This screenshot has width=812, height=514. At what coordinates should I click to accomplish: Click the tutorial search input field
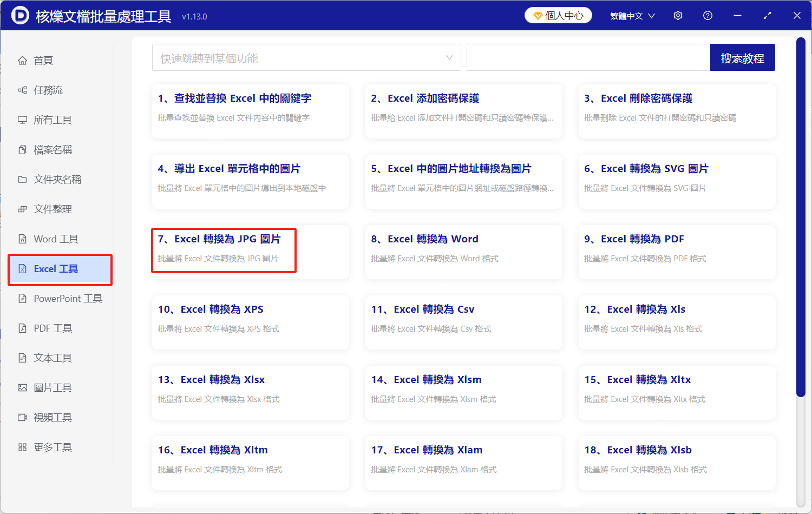[x=588, y=58]
